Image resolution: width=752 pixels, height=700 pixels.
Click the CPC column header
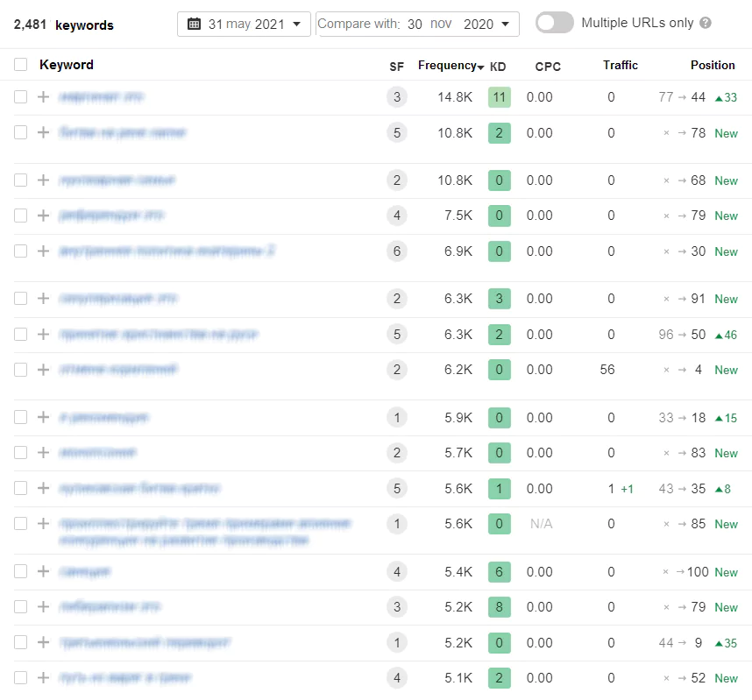pyautogui.click(x=548, y=67)
